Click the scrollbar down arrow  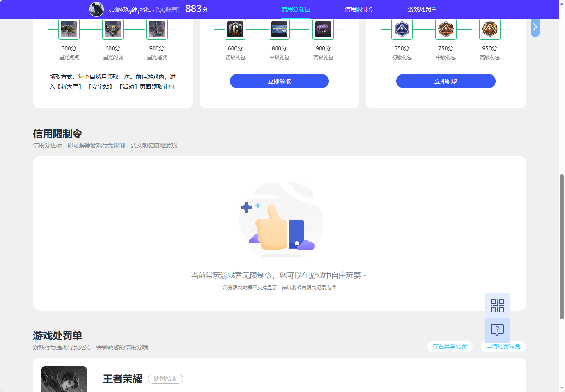pos(562,388)
